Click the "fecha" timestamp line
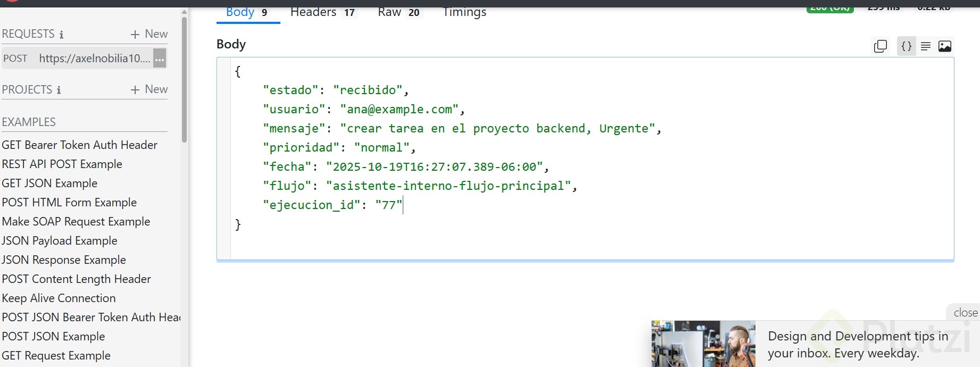The width and height of the screenshot is (980, 367). point(406,166)
